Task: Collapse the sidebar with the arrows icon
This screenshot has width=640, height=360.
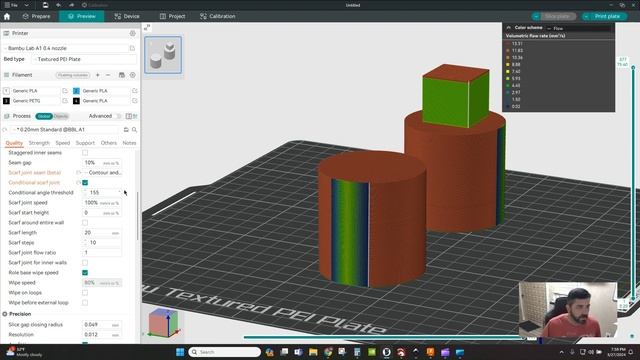Action: coord(147,27)
